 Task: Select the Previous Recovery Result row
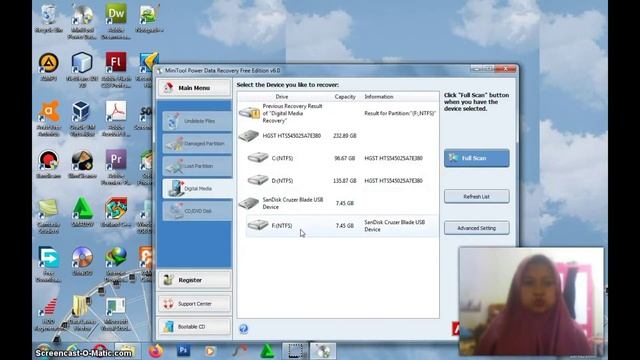click(x=338, y=113)
